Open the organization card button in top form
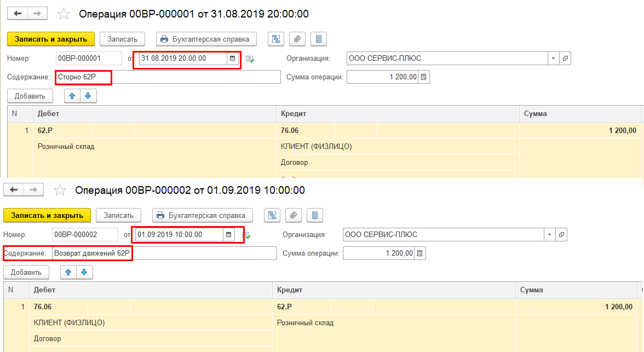This screenshot has height=352, width=644. (x=565, y=59)
